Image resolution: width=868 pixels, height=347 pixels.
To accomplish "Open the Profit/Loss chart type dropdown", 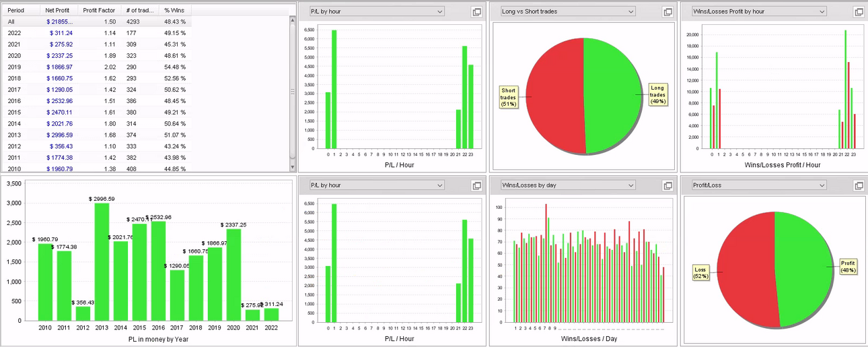I will (759, 185).
